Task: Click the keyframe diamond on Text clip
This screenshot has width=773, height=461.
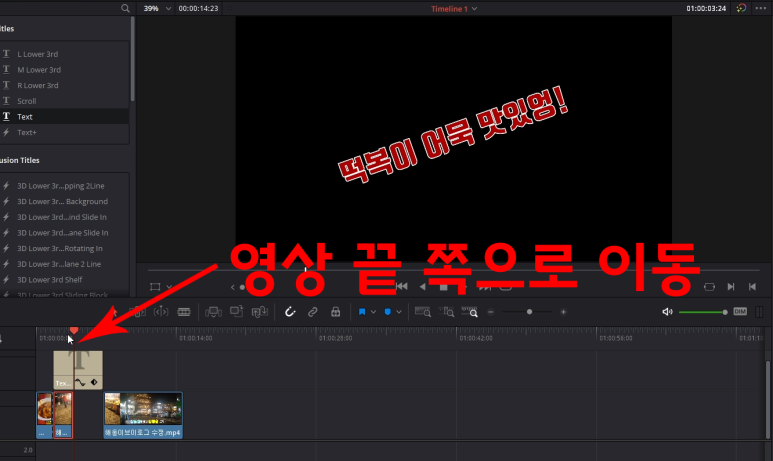Action: point(94,383)
